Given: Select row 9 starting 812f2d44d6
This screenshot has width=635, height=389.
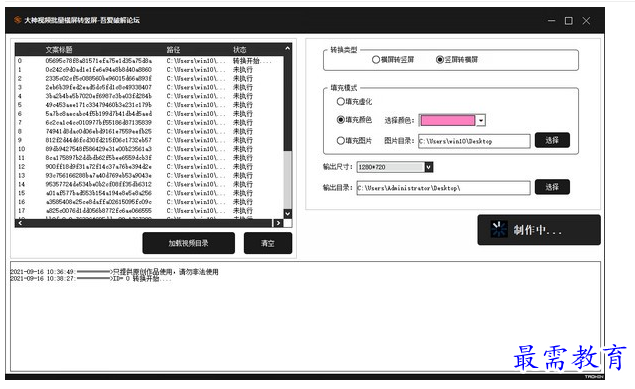Looking at the screenshot, I should coord(149,140).
